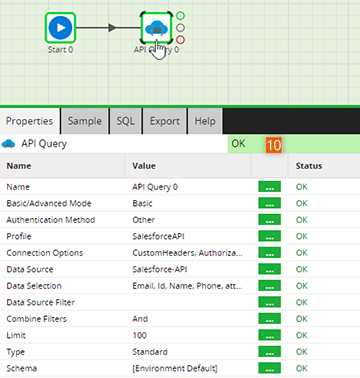Viewport: 360px width, 378px height.
Task: Switch to the Sample tab
Action: 85,121
